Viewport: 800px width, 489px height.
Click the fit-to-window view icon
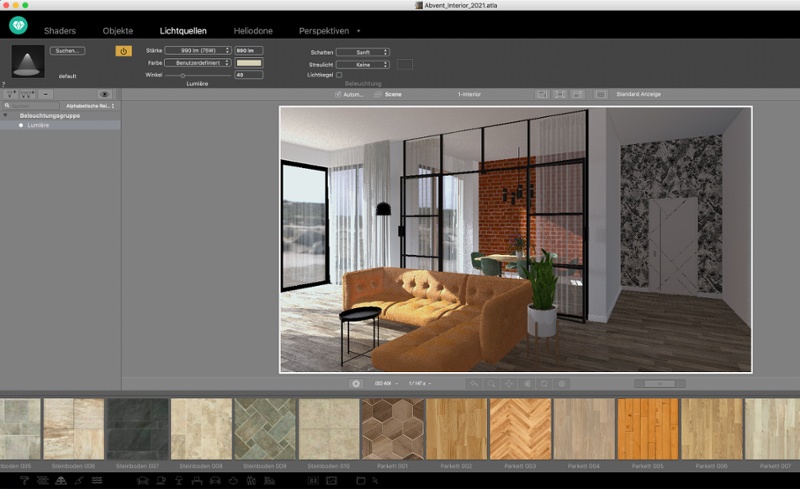pos(560,94)
